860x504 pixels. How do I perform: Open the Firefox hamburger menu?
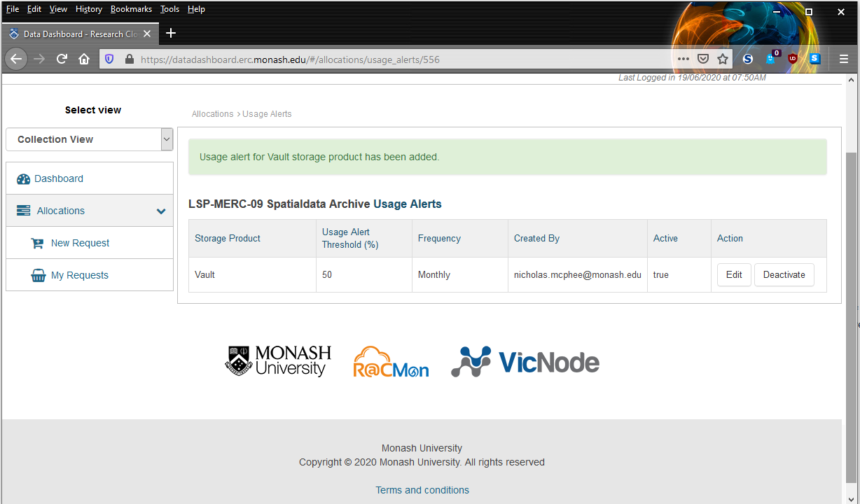tap(843, 59)
